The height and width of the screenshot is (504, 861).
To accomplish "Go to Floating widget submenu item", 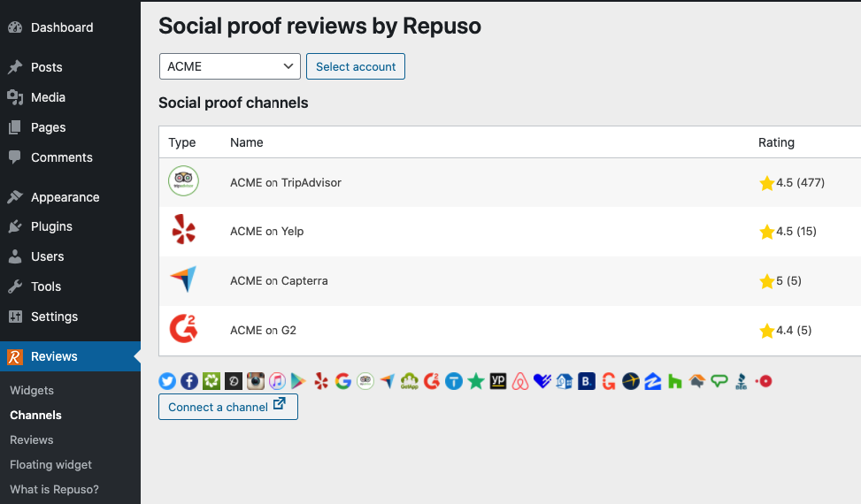I will [51, 464].
